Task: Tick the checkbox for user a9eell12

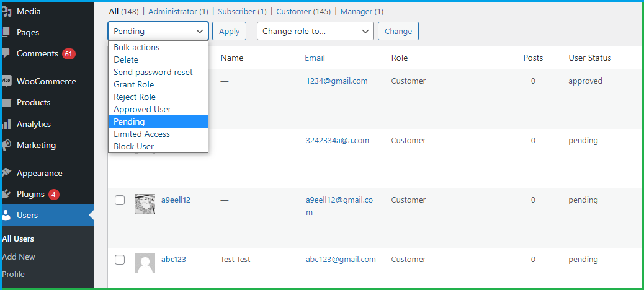Action: click(x=120, y=200)
